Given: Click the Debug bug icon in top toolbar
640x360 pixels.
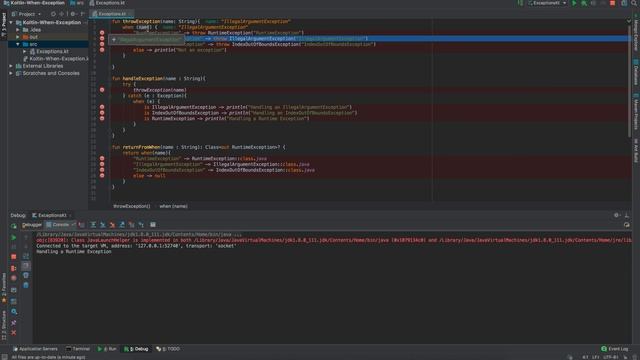Looking at the screenshot, I should click(584, 3).
